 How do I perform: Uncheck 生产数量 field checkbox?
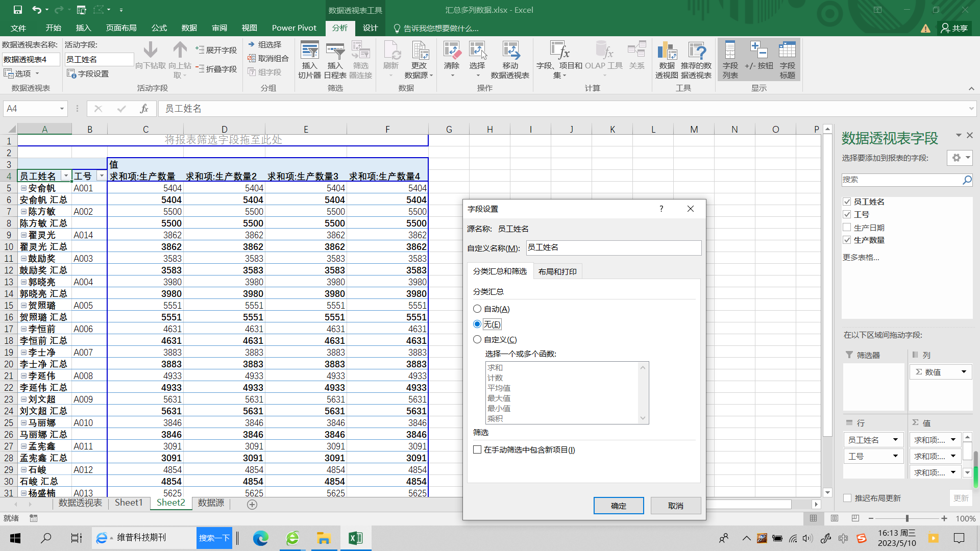(847, 240)
